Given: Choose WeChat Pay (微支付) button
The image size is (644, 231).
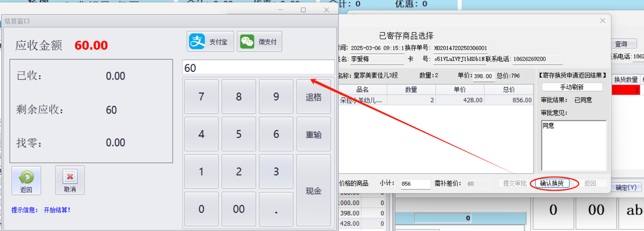Looking at the screenshot, I should click(259, 41).
